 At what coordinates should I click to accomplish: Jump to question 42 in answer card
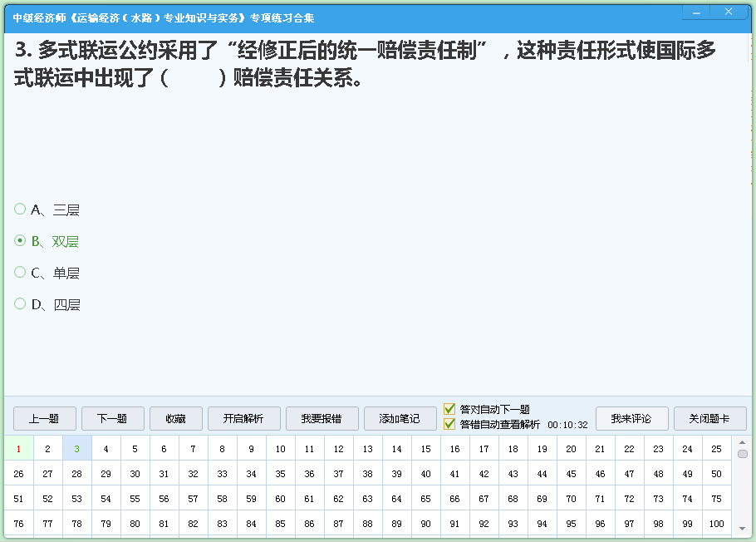tap(484, 474)
